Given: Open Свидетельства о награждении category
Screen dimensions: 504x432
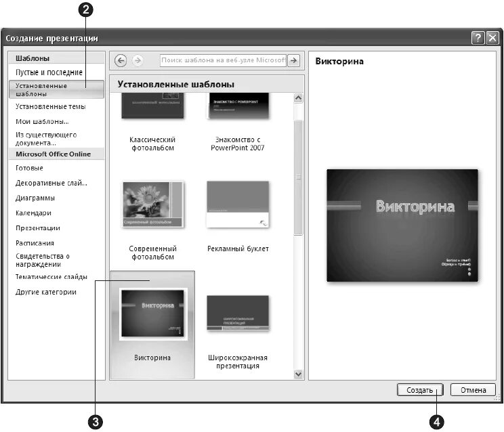Looking at the screenshot, I should coord(43,260).
